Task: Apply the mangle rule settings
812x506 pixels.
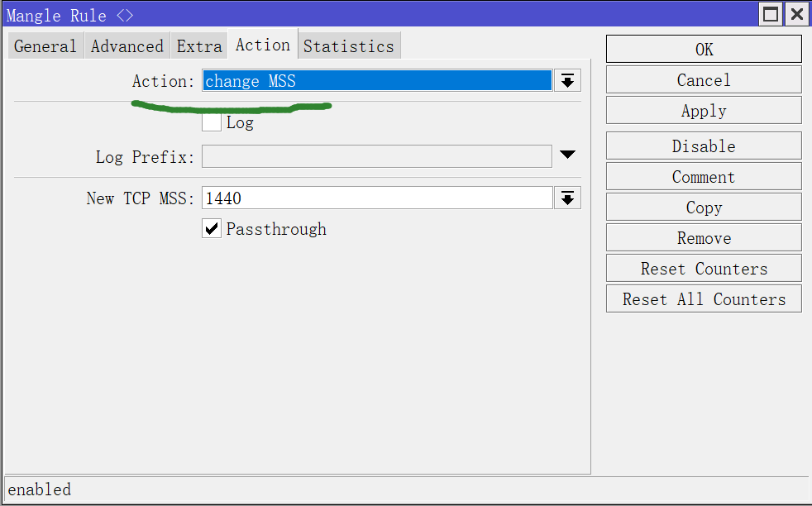Action: point(703,111)
